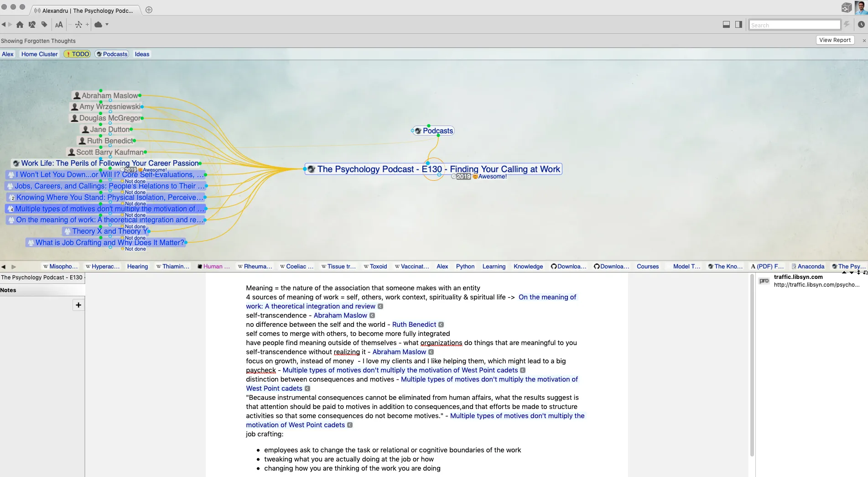Toggle vertical side panel layout
868x477 pixels.
coord(738,25)
